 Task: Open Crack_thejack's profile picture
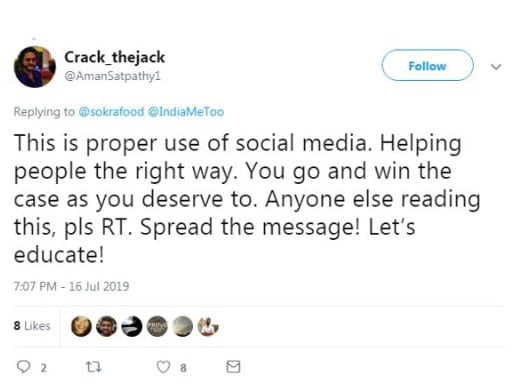[35, 67]
